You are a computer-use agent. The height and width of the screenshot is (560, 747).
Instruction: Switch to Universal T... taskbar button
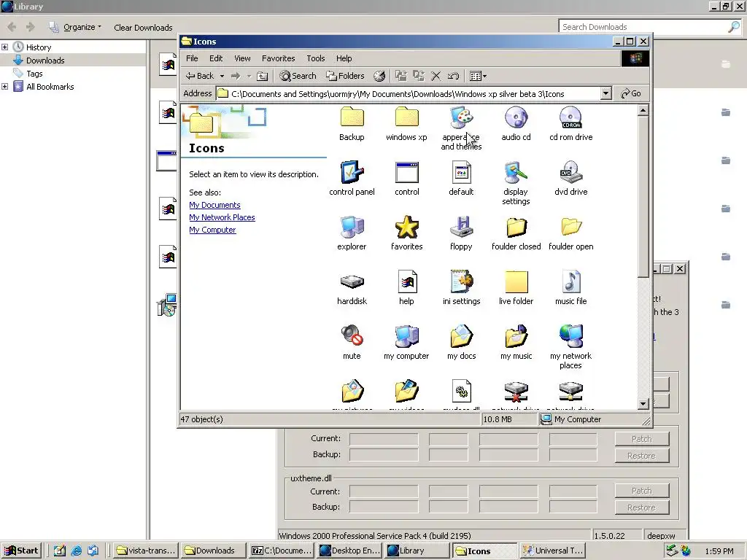[x=553, y=551]
